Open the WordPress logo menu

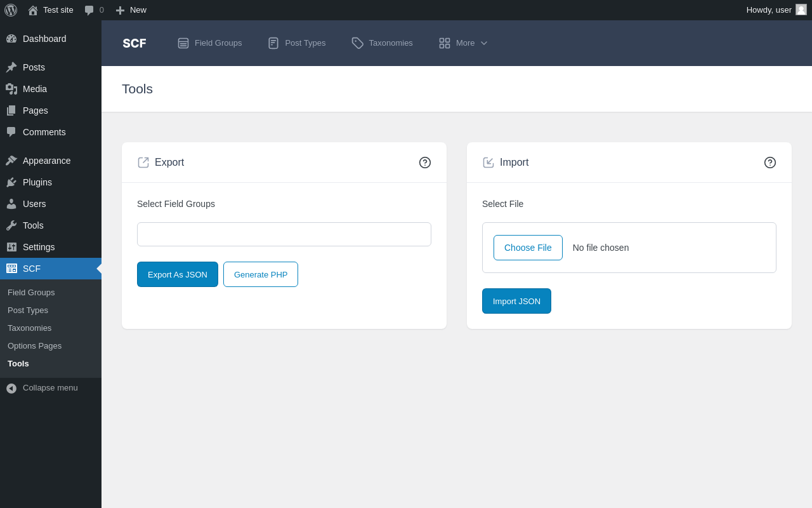point(11,10)
